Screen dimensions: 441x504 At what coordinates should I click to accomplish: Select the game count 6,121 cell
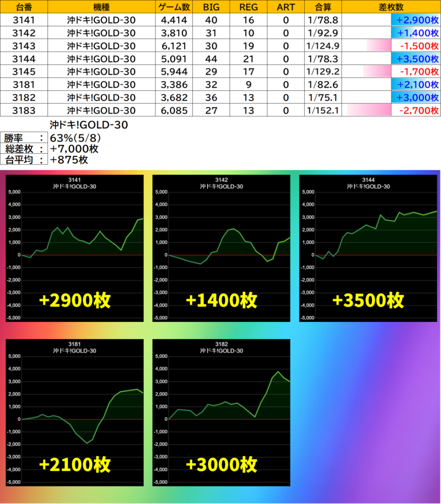click(x=174, y=46)
